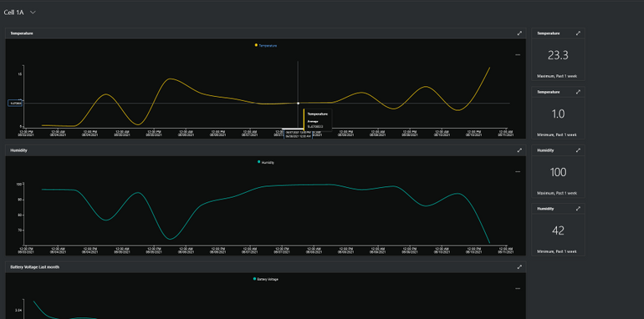Image resolution: width=644 pixels, height=319 pixels.
Task: Open the Battery Voltage chart ellipsis menu
Action: [x=518, y=288]
